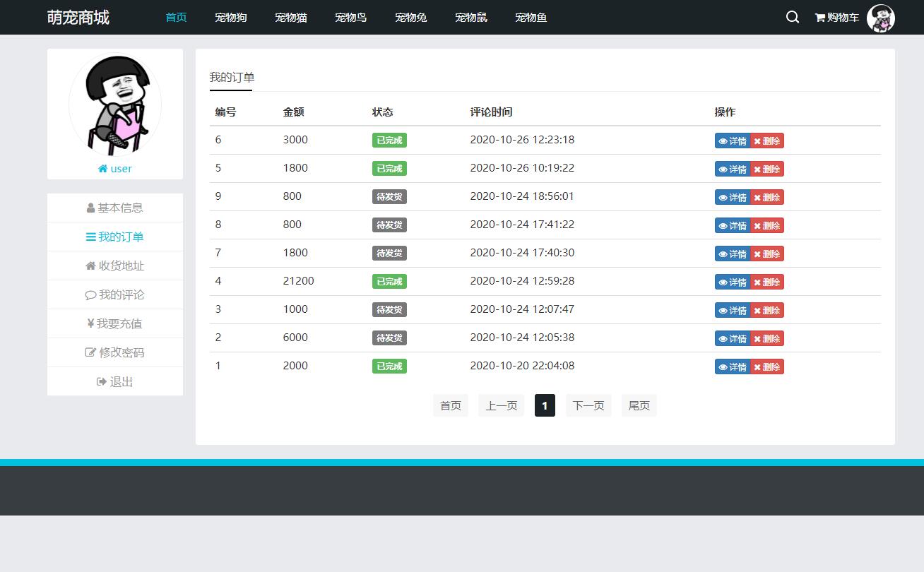The image size is (924, 572).
Task: Switch to 宠物猫 category
Action: point(291,18)
